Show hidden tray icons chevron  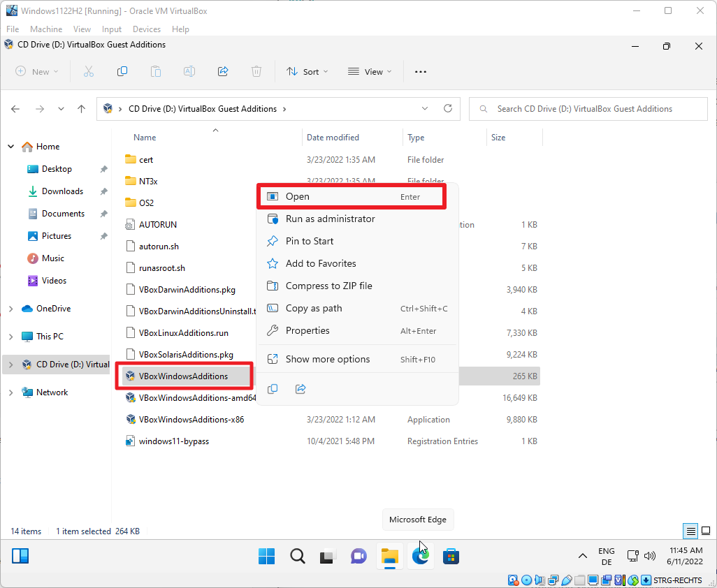point(583,556)
